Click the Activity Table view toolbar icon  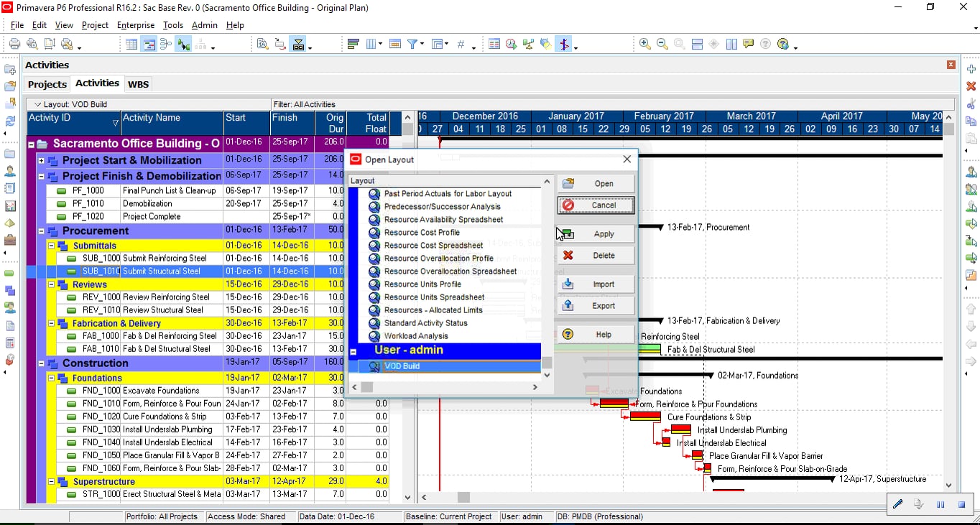click(131, 45)
